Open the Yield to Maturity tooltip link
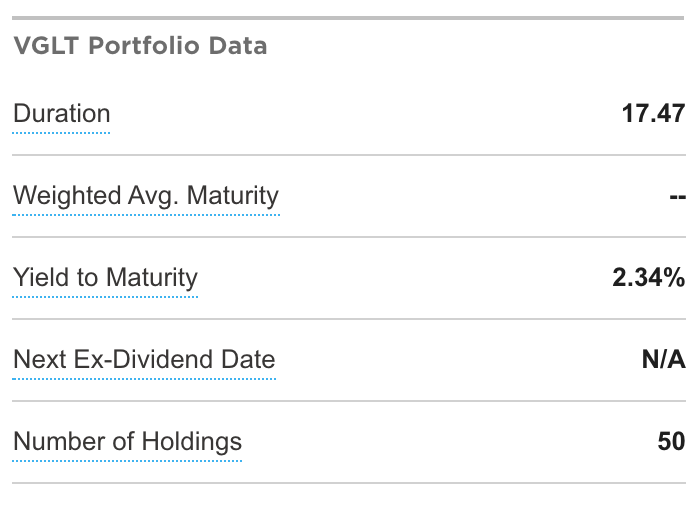This screenshot has width=698, height=508. point(105,277)
